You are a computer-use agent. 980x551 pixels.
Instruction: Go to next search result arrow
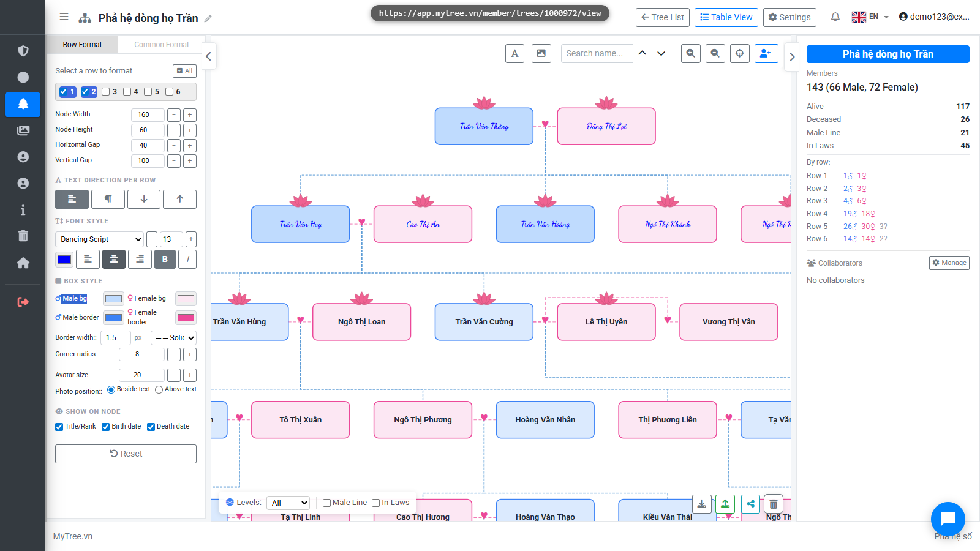point(661,53)
